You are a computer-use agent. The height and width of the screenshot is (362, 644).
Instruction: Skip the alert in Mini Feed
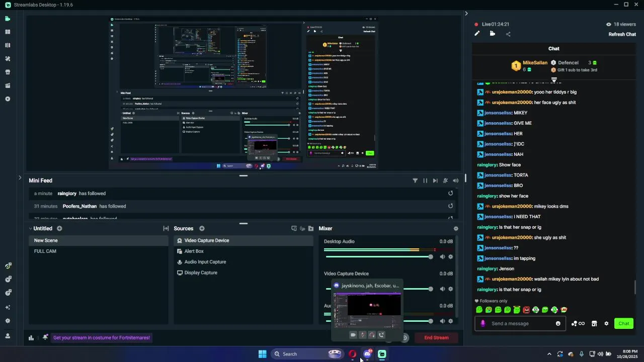[x=435, y=180]
